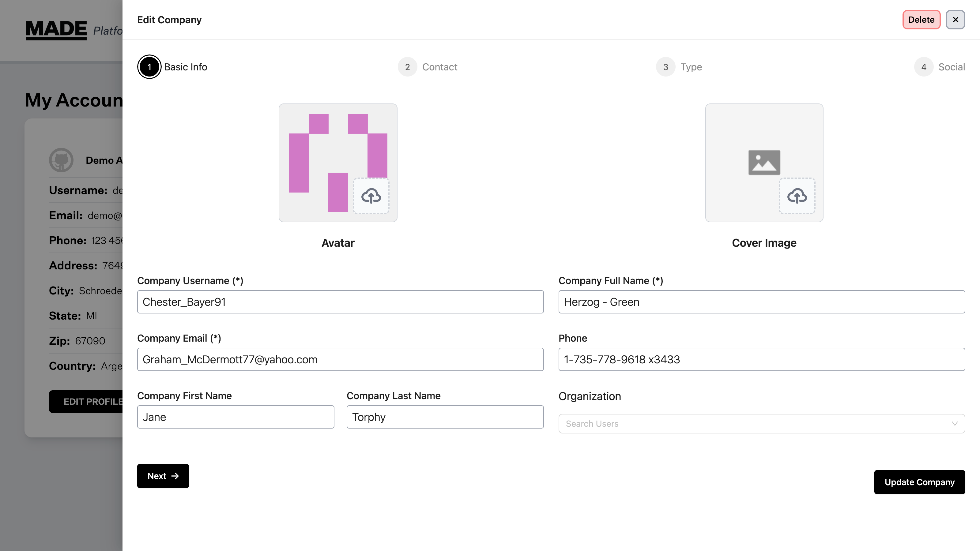Click the Update Company button

point(919,482)
